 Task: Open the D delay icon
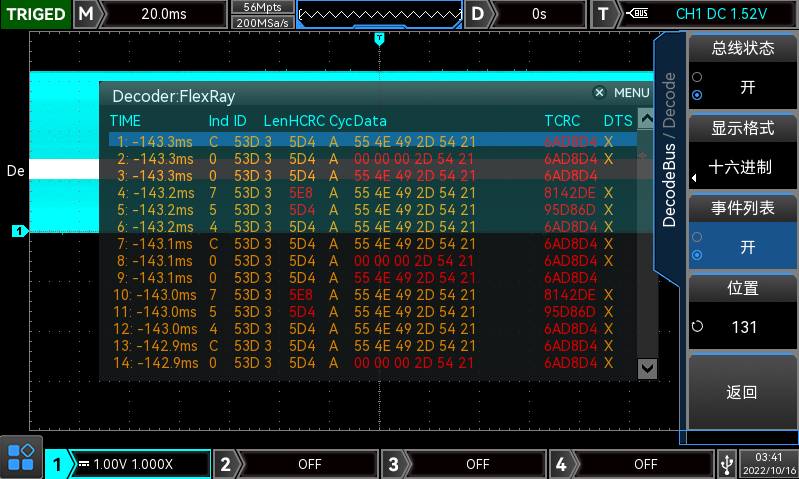479,14
